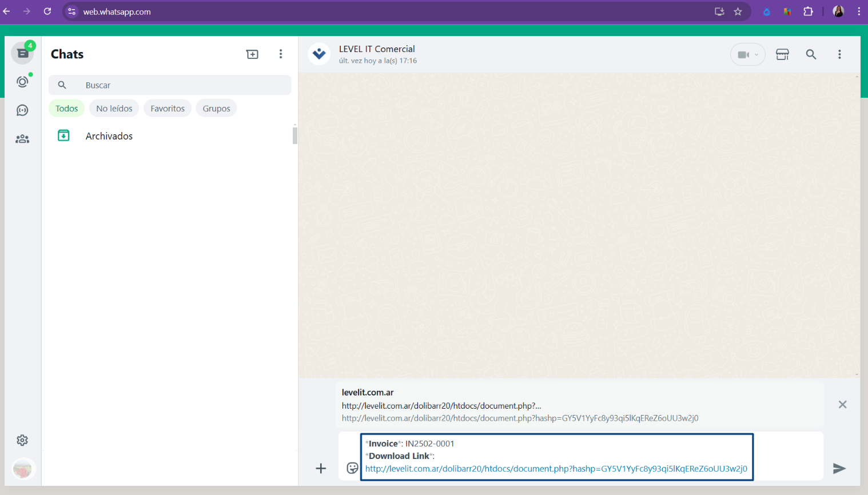Click the download link in the message box
This screenshot has height=495, width=868.
556,469
